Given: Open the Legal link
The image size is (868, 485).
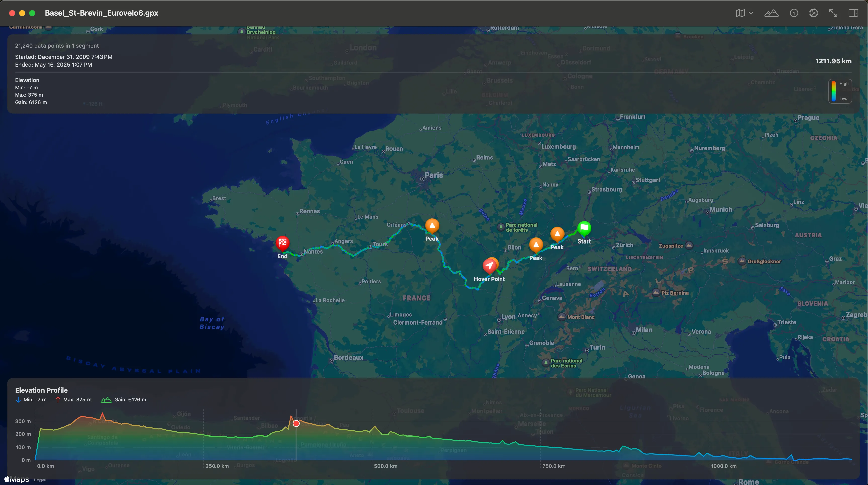Looking at the screenshot, I should [40, 480].
